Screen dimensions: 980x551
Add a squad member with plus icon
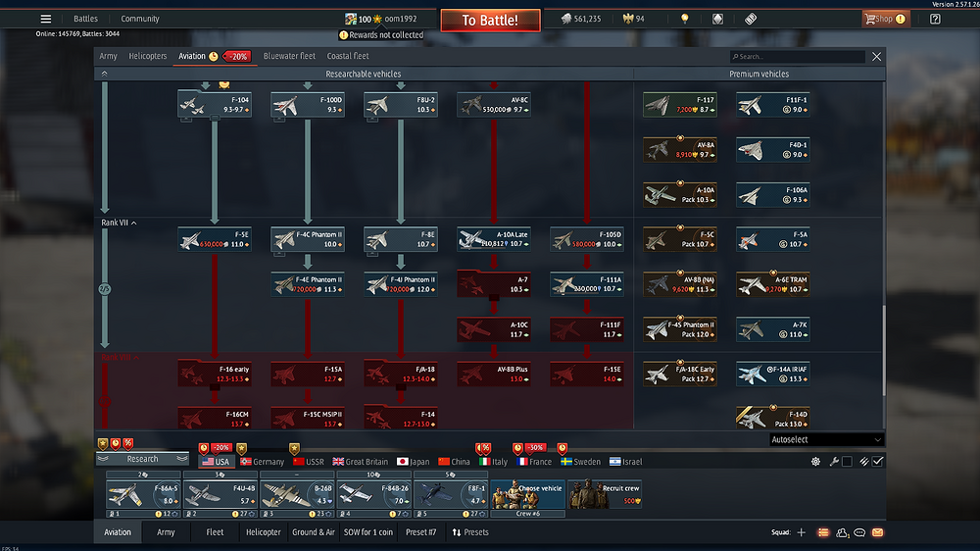(x=802, y=532)
